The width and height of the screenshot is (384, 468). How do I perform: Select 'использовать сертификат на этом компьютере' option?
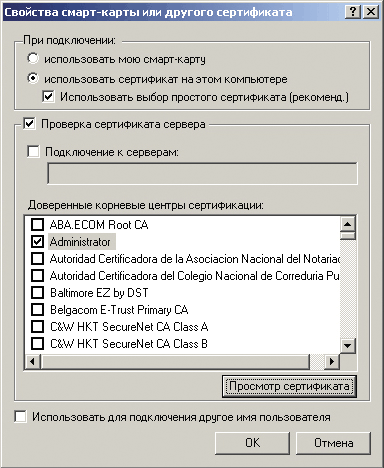(x=33, y=79)
